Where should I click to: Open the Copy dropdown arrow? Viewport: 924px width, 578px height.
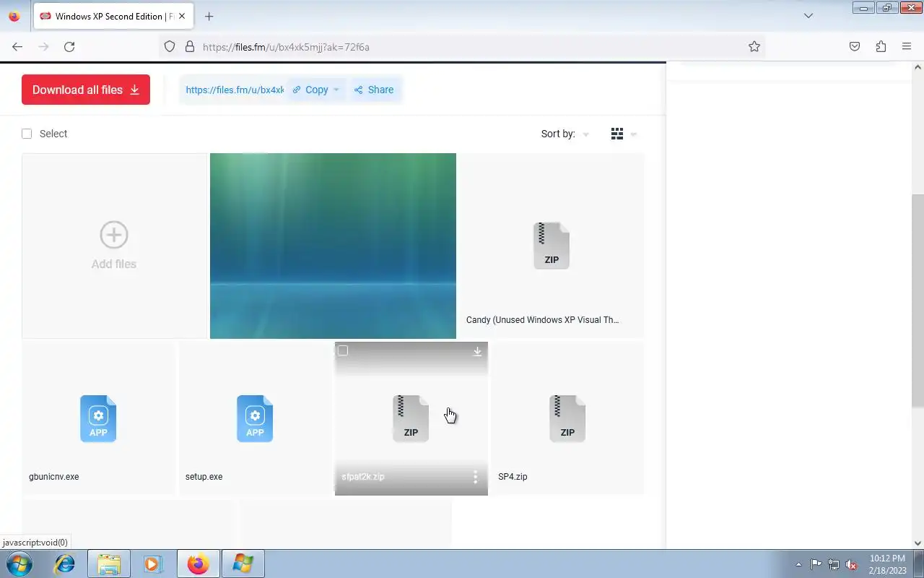pyautogui.click(x=336, y=90)
